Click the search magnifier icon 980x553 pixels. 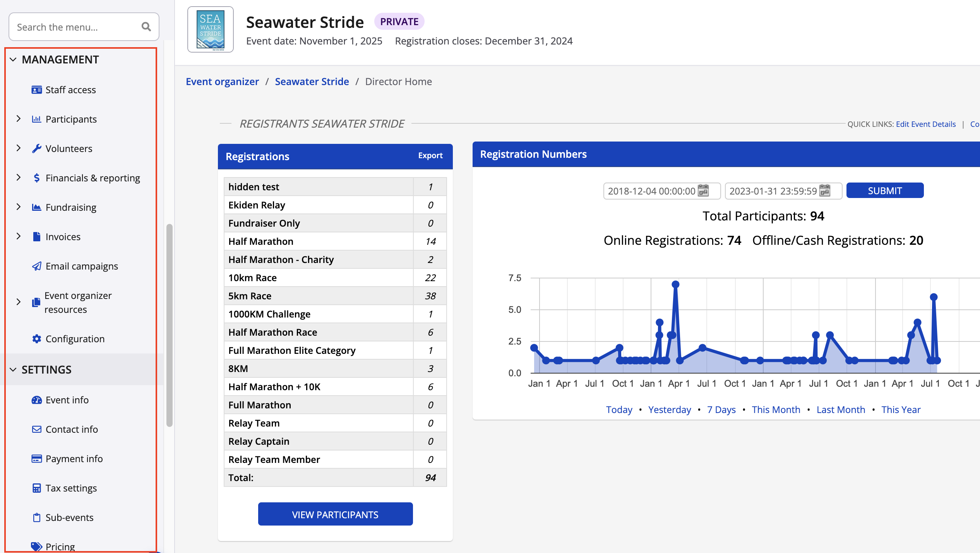[146, 27]
